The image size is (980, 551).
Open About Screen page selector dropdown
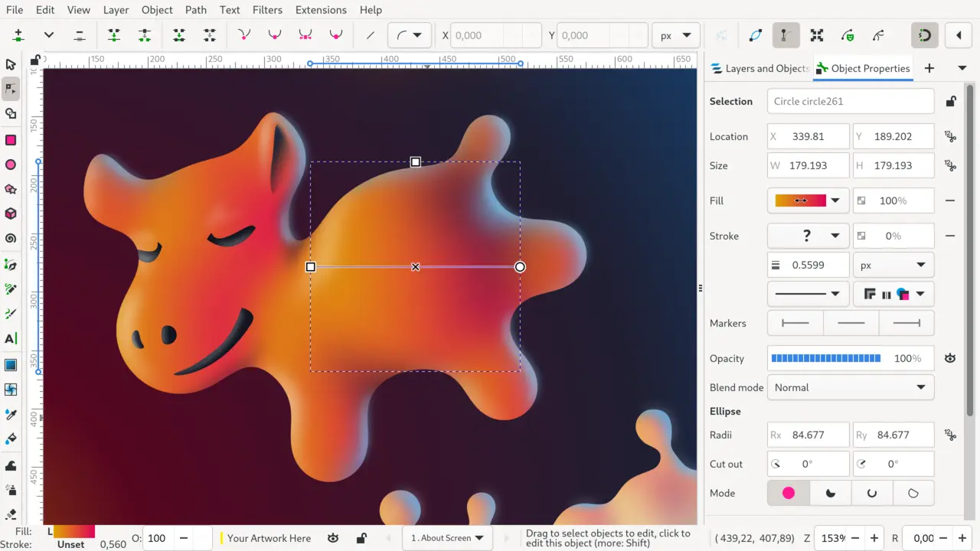coord(448,538)
